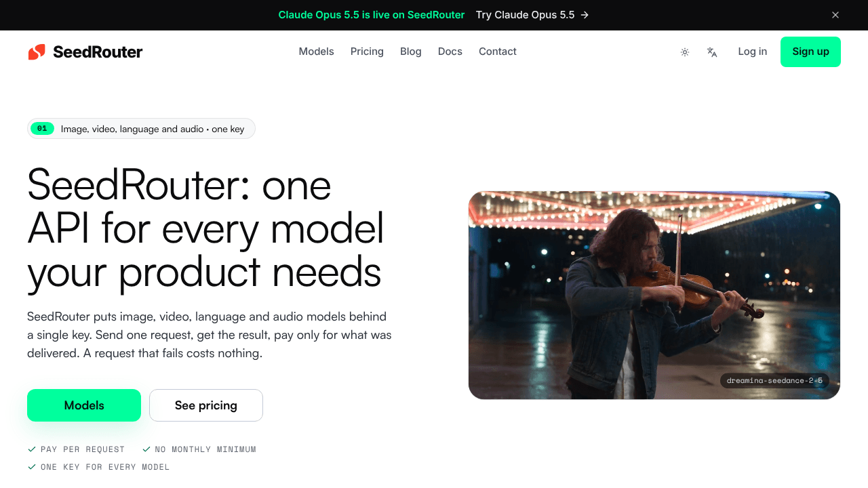
Task: Click the 'ONE KEY FOR EVERY MODEL' text
Action: [x=105, y=467]
